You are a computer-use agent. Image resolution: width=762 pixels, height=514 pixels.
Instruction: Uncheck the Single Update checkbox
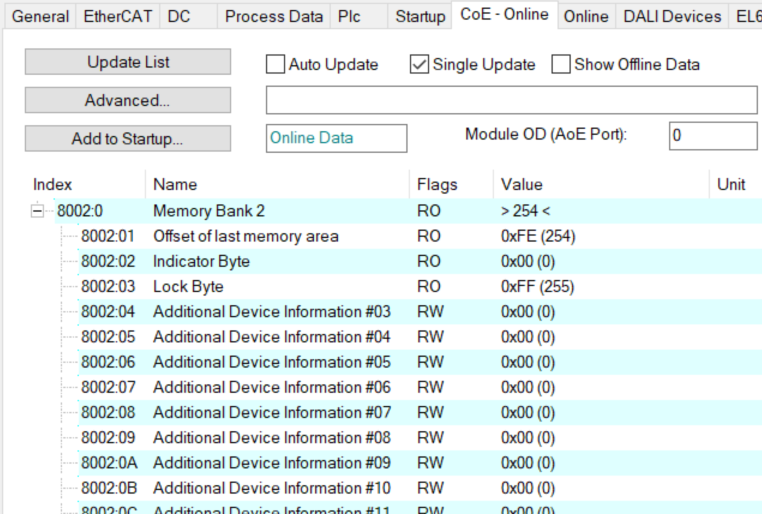[x=420, y=65]
